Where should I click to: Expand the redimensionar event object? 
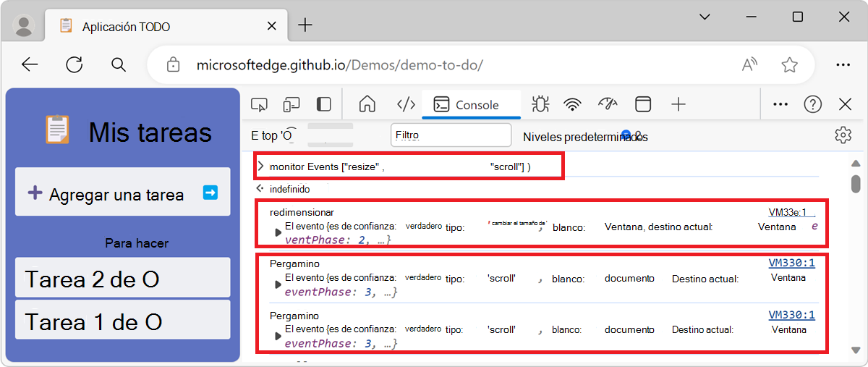click(x=278, y=232)
